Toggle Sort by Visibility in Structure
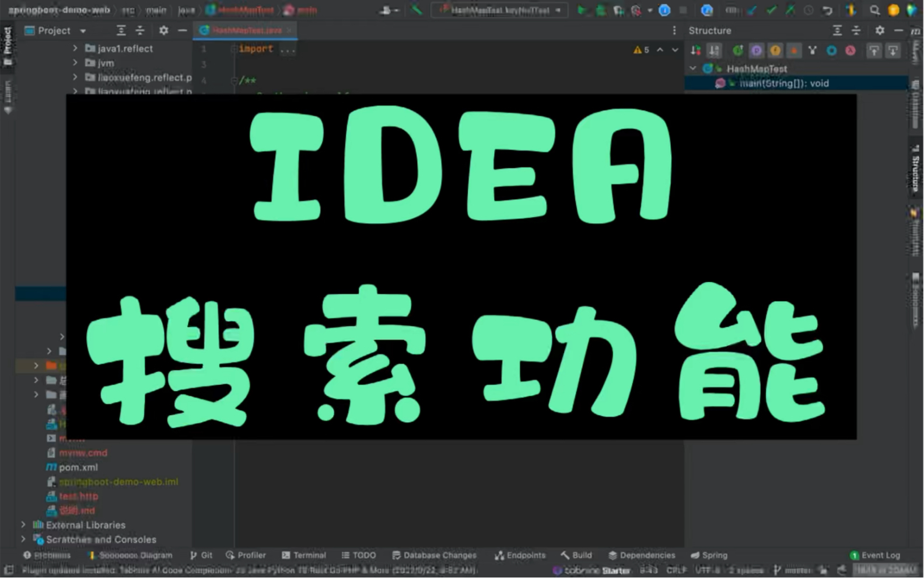The height and width of the screenshot is (578, 924). (695, 51)
